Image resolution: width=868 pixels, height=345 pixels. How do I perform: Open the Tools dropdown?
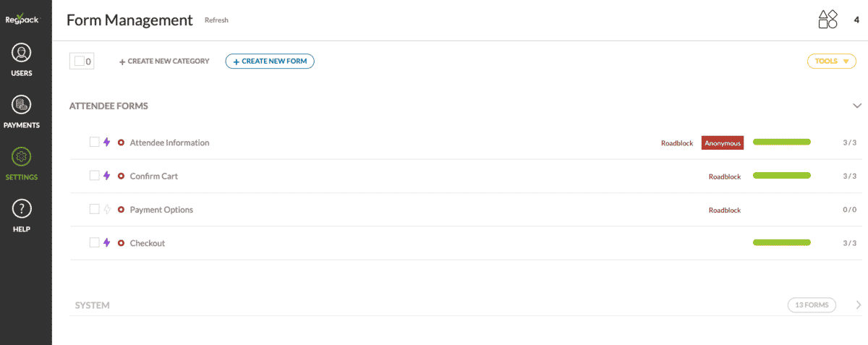tap(831, 61)
